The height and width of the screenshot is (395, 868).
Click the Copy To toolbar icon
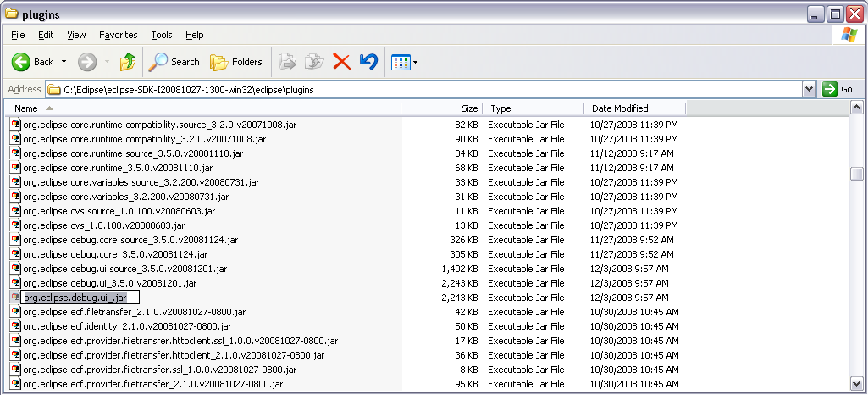[x=314, y=62]
